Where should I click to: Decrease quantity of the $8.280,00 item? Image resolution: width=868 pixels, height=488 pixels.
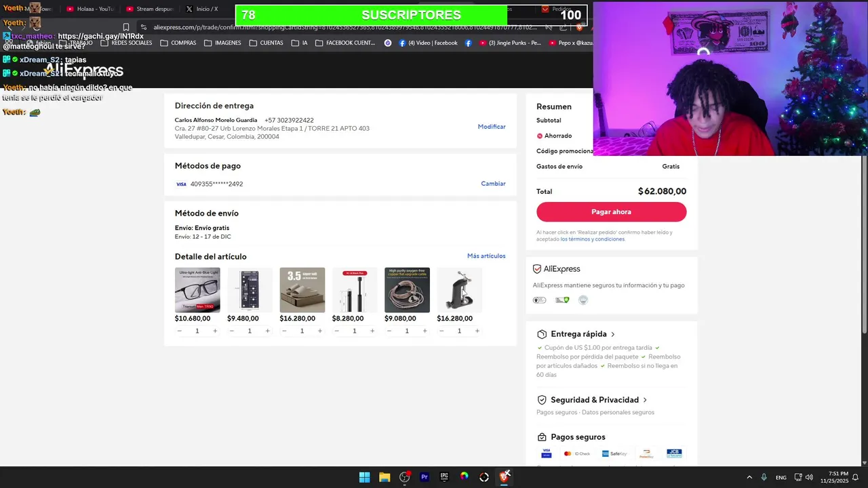(336, 331)
